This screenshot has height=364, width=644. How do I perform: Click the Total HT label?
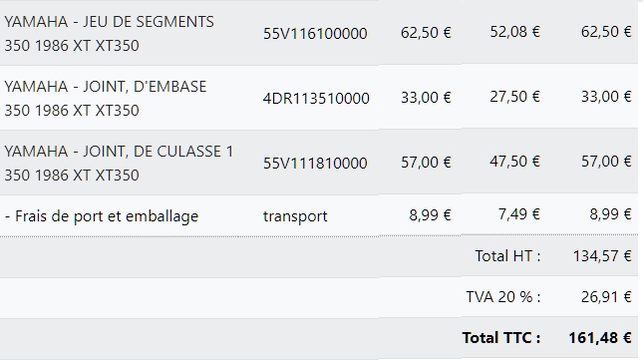tap(508, 256)
